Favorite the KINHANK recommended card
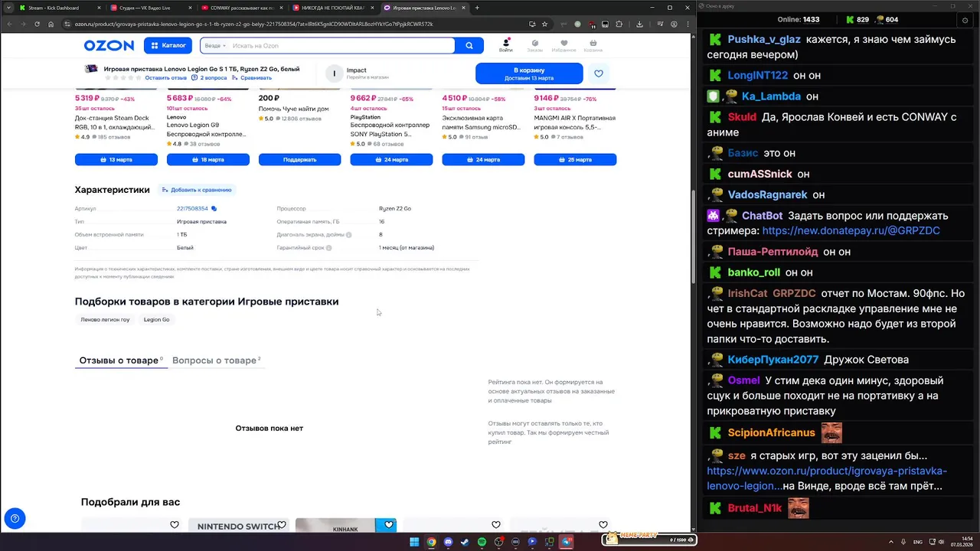Viewport: 980px width, 551px height. tap(389, 525)
